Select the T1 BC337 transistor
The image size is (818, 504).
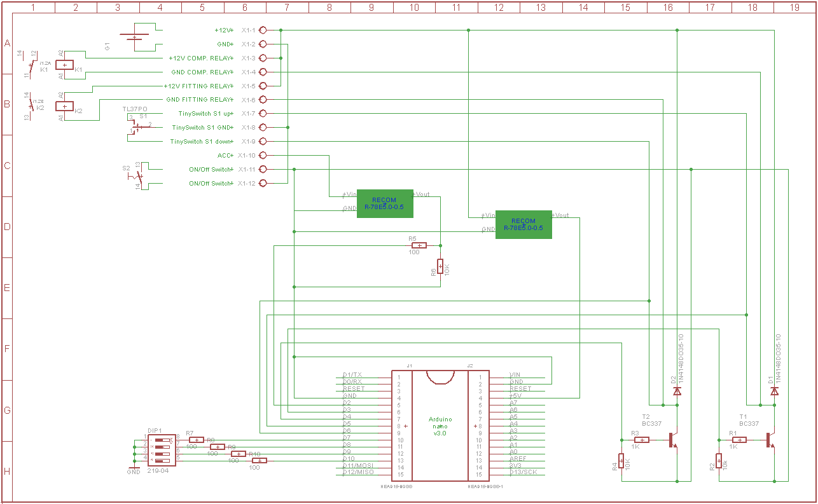[x=770, y=440]
